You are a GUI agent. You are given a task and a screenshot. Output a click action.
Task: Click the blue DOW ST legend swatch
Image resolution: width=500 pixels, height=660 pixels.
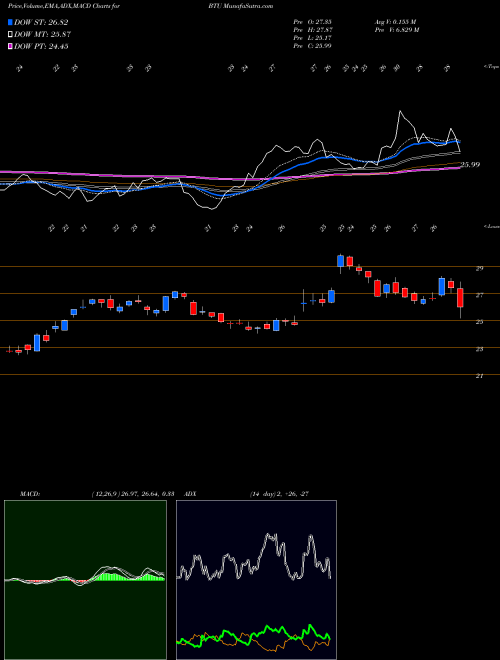tap(11, 22)
